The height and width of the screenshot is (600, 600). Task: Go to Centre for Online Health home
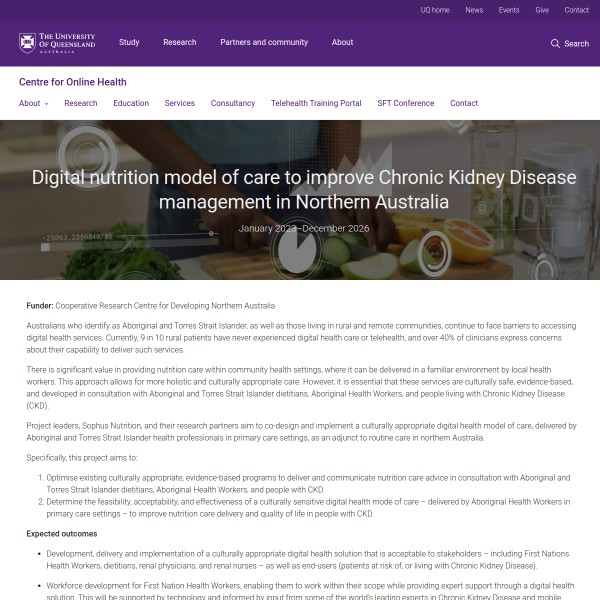click(73, 82)
